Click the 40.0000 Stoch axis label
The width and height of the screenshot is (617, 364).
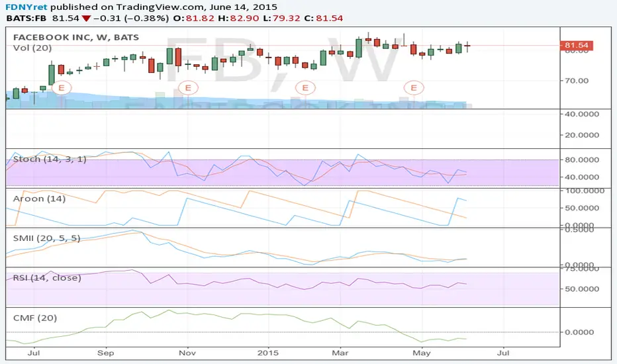[582, 177]
